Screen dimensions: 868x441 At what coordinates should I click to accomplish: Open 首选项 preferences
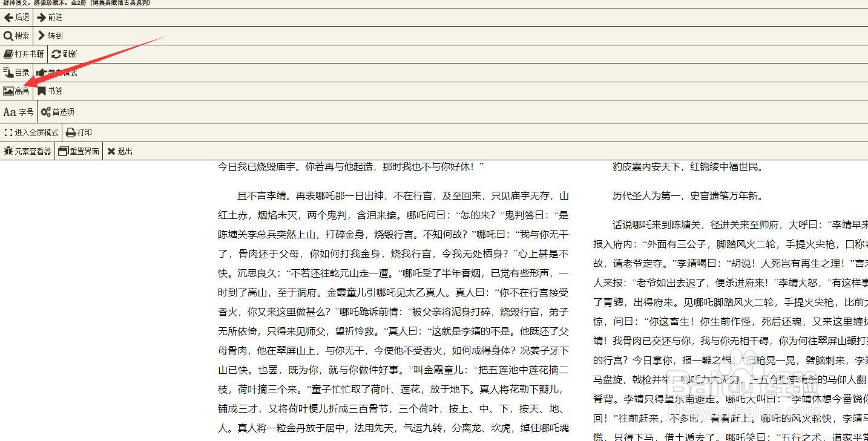coord(58,112)
